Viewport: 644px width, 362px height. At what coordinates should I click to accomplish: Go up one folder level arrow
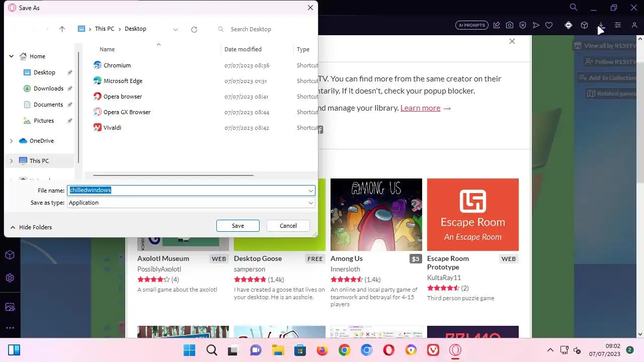62,29
